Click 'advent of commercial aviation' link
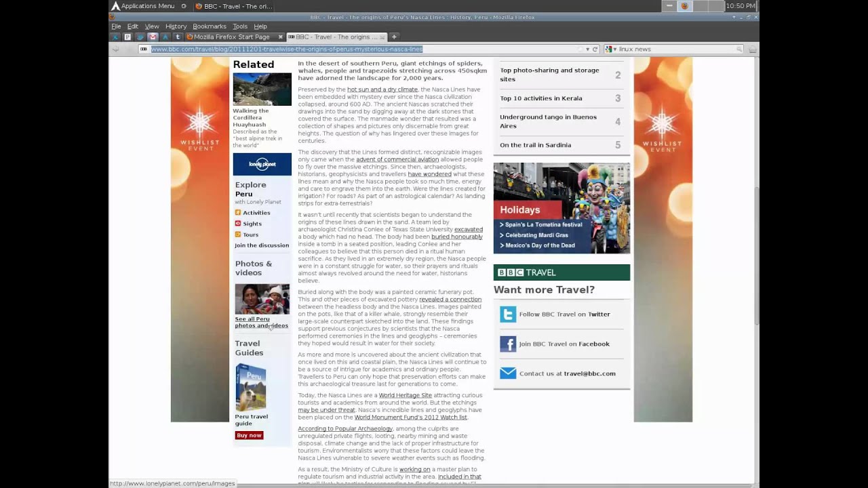 [397, 159]
